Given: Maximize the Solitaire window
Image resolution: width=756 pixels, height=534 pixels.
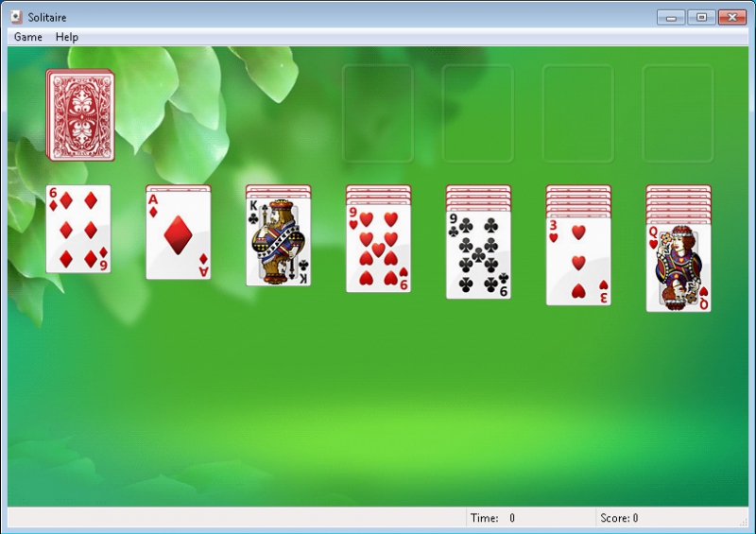Looking at the screenshot, I should coord(701,17).
